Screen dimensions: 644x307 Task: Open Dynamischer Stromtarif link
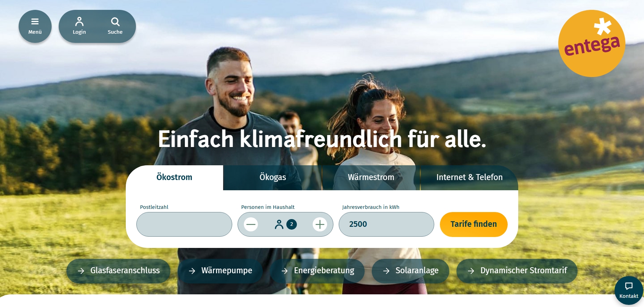[517, 271]
